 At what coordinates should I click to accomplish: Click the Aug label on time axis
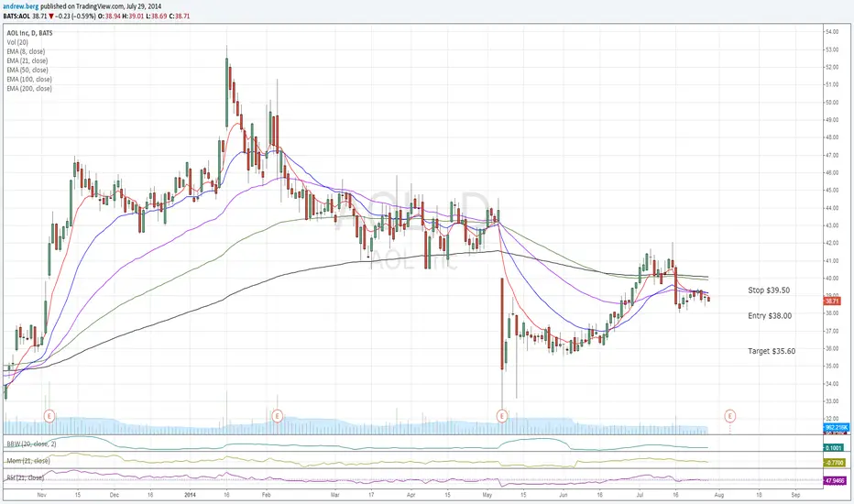click(719, 495)
